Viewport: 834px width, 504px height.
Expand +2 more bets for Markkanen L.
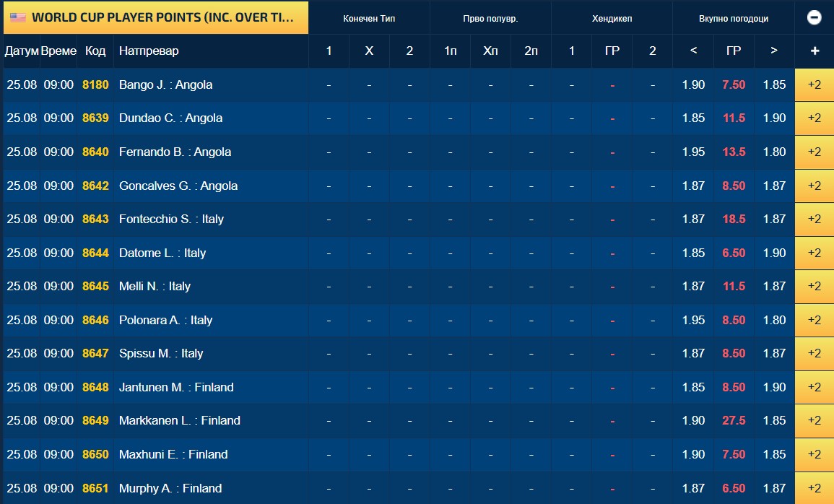pyautogui.click(x=815, y=420)
